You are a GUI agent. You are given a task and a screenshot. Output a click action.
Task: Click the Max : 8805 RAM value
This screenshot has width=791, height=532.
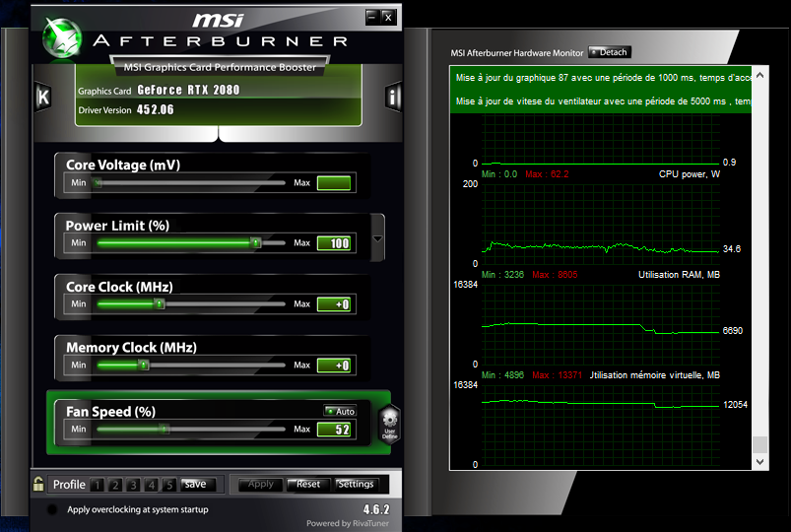click(555, 275)
